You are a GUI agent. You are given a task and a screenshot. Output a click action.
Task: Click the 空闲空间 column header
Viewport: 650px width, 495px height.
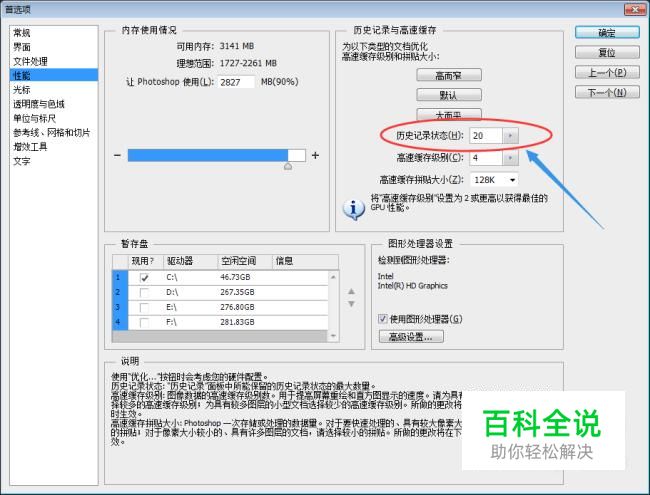[x=245, y=261]
